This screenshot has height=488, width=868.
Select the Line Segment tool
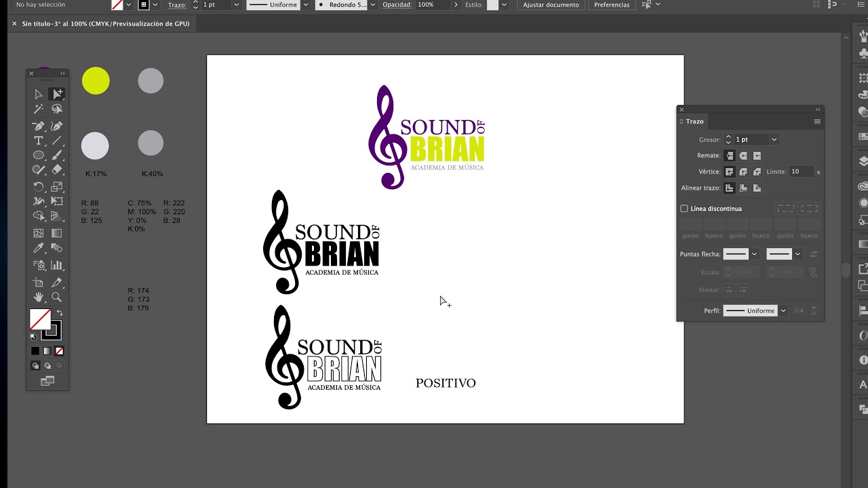(57, 141)
